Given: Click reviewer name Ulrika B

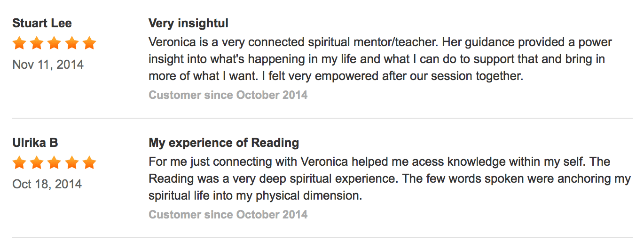Looking at the screenshot, I should 35,143.
